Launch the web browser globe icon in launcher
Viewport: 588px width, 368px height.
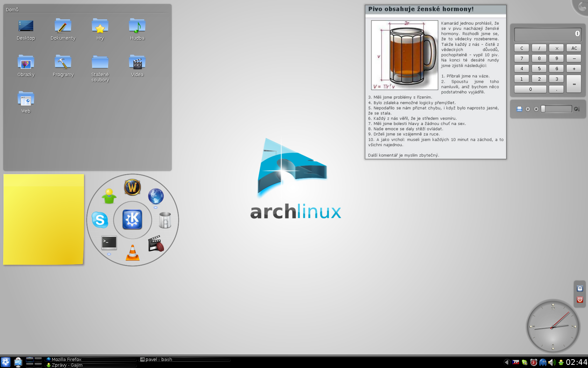pyautogui.click(x=156, y=196)
